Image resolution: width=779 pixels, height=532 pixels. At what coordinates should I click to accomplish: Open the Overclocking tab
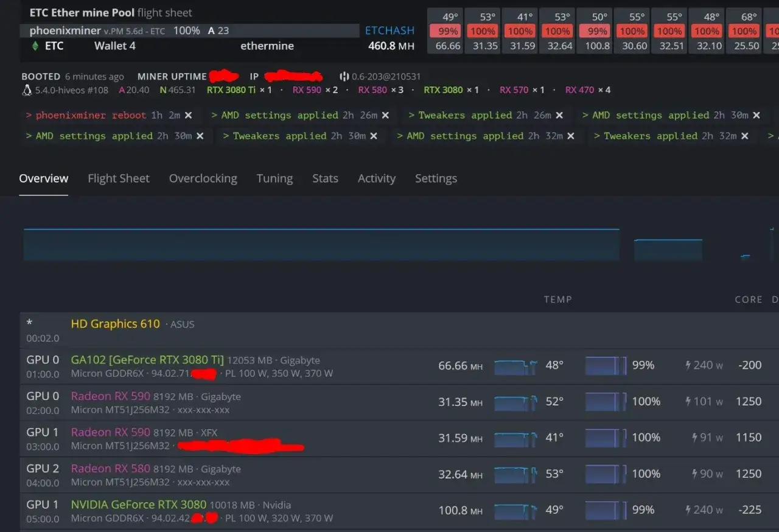[x=203, y=178]
